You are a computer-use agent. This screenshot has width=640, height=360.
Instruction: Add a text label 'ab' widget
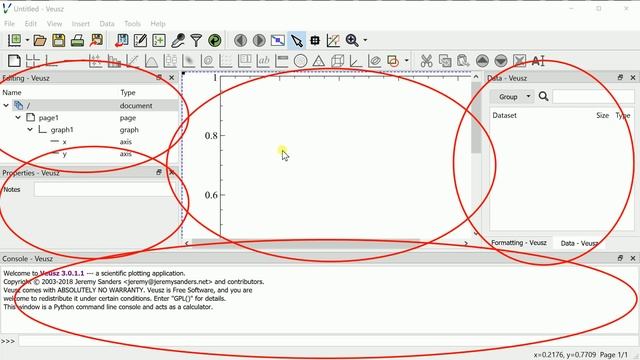263,61
